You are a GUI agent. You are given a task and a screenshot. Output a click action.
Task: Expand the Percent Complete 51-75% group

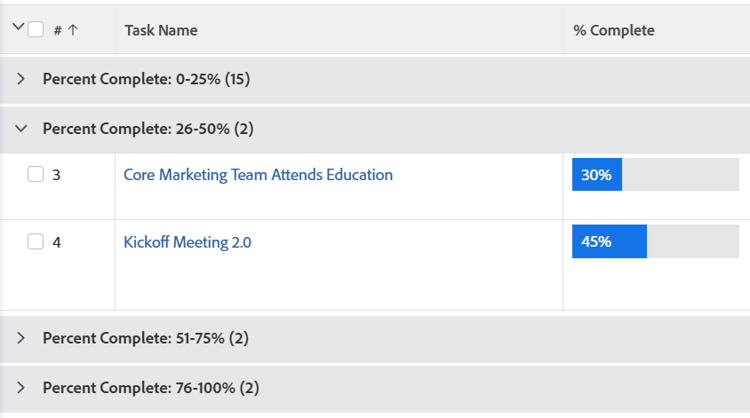[21, 338]
